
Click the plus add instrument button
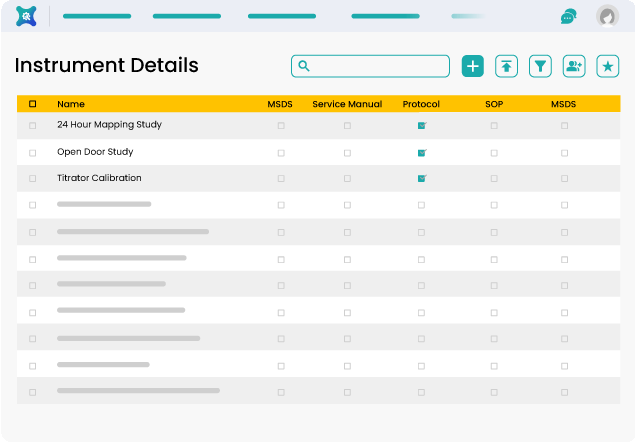[x=472, y=66]
